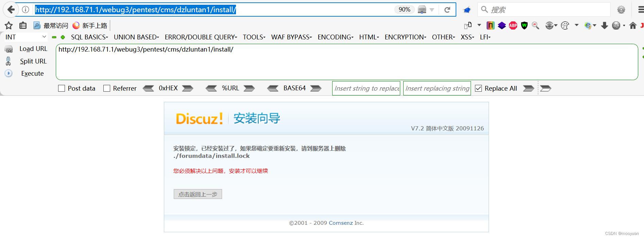Click the black shield W extension icon
The image size is (644, 239).
coord(524,25)
